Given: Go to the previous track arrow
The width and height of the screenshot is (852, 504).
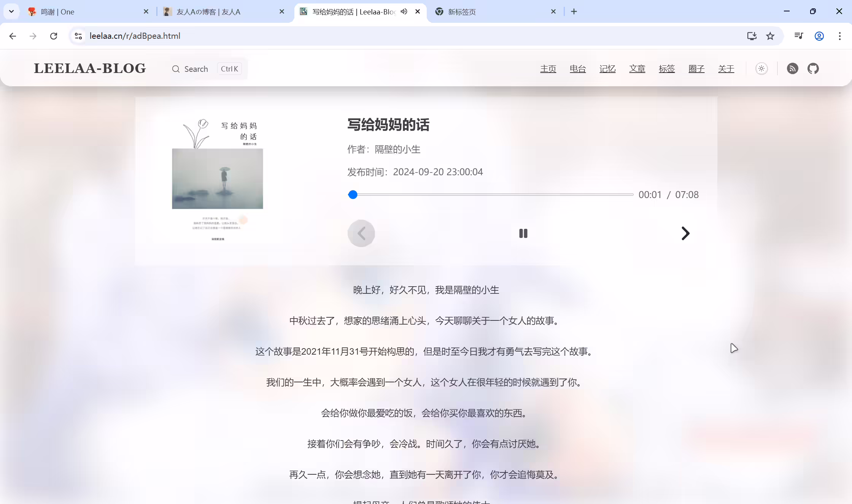Looking at the screenshot, I should [361, 233].
